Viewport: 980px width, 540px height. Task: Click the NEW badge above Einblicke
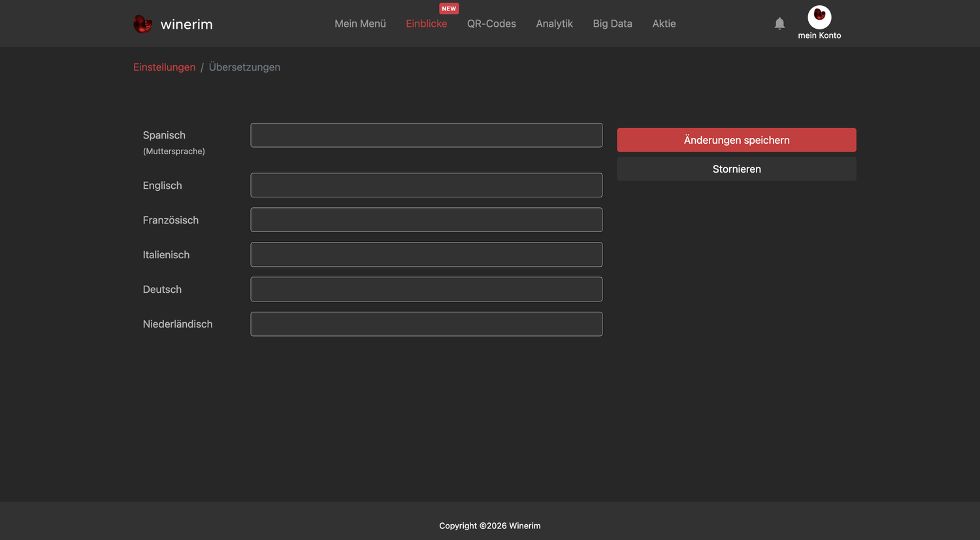[449, 8]
